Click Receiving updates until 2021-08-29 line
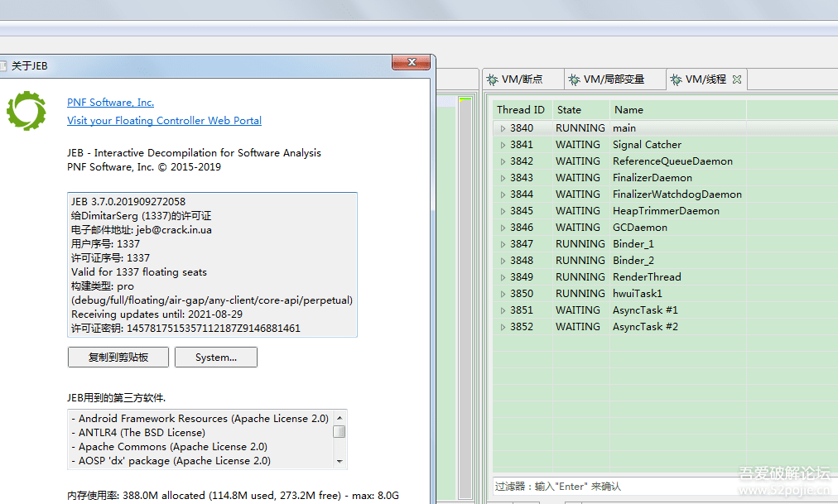This screenshot has width=838, height=504. click(x=157, y=314)
